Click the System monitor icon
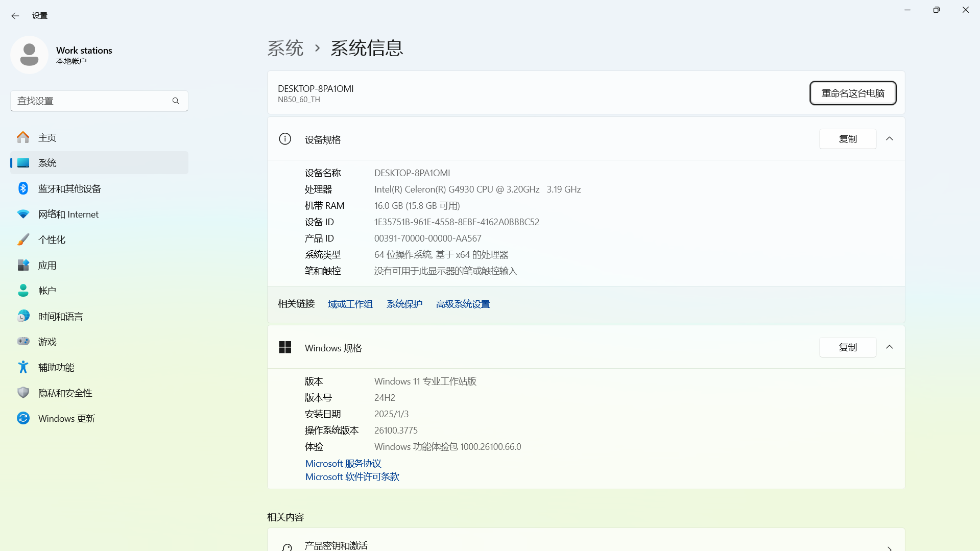980x551 pixels. coord(23,163)
